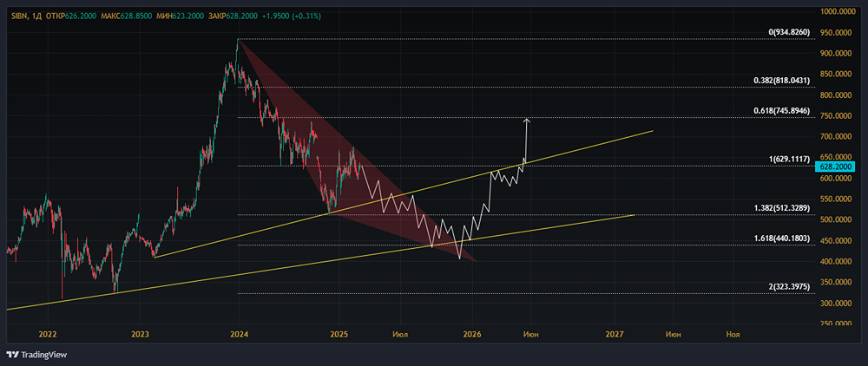Select the 2(323.3975) Fibonacci level label
This screenshot has height=366, width=868.
pos(789,287)
